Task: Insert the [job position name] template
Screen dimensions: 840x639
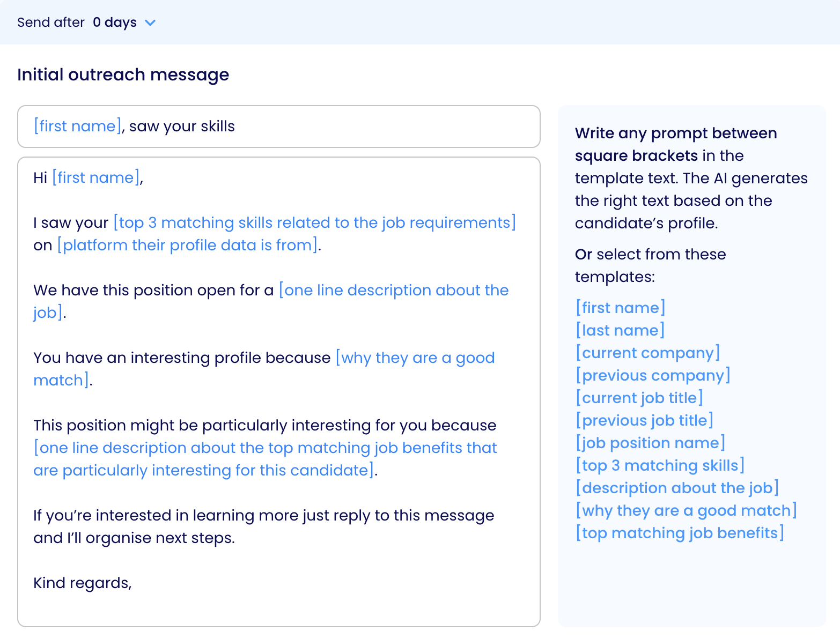Action: point(651,443)
